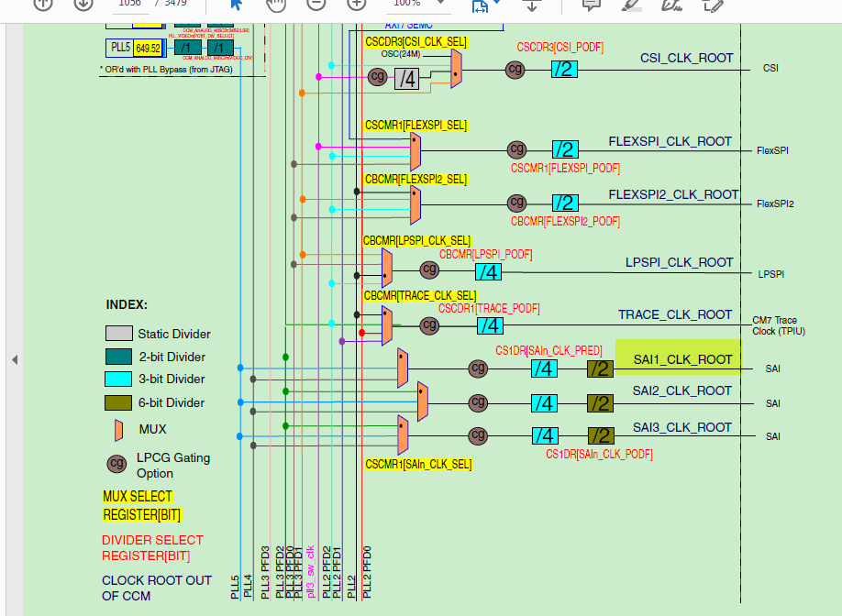This screenshot has height=616, width=842.
Task: Zoom out using the minus circle icon
Action: pos(316,4)
